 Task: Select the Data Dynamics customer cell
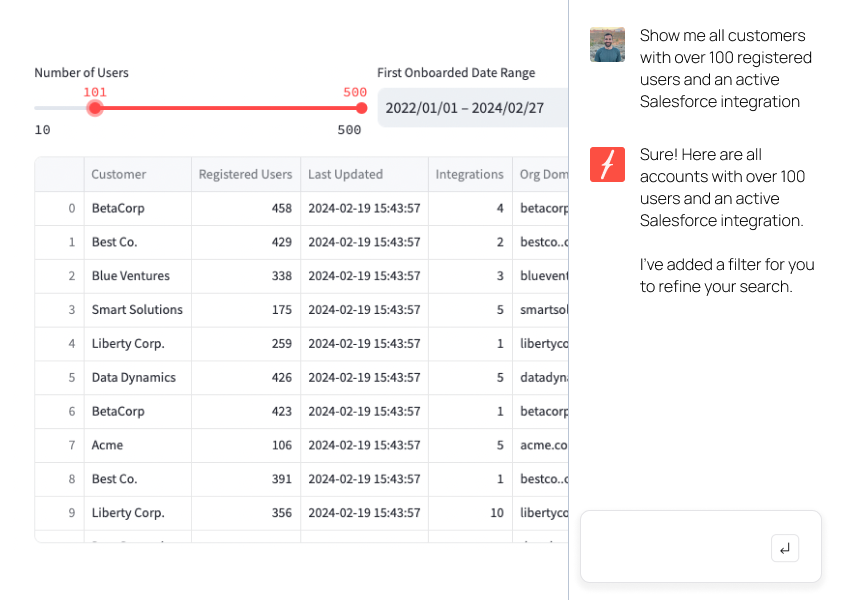tap(134, 378)
